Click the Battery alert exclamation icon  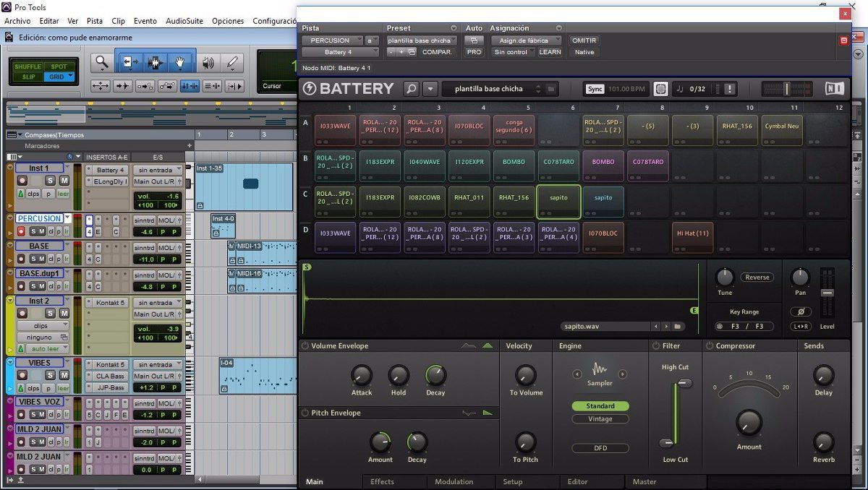pos(729,89)
